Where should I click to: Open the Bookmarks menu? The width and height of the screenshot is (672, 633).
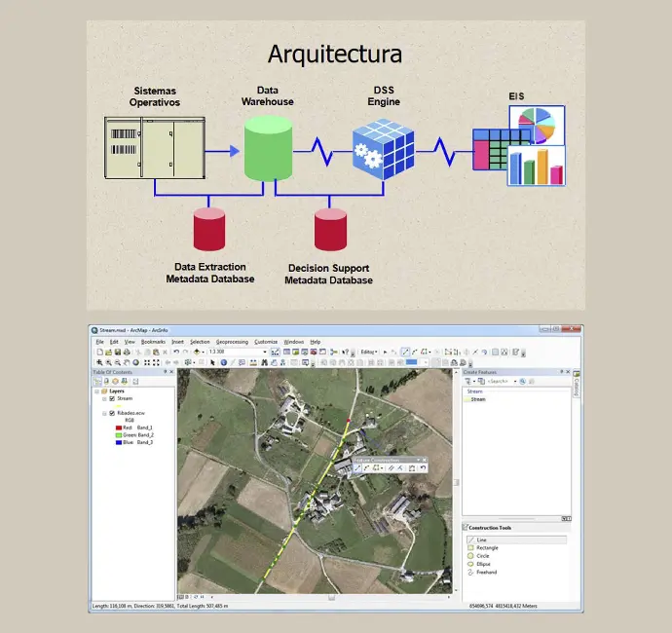coord(153,342)
